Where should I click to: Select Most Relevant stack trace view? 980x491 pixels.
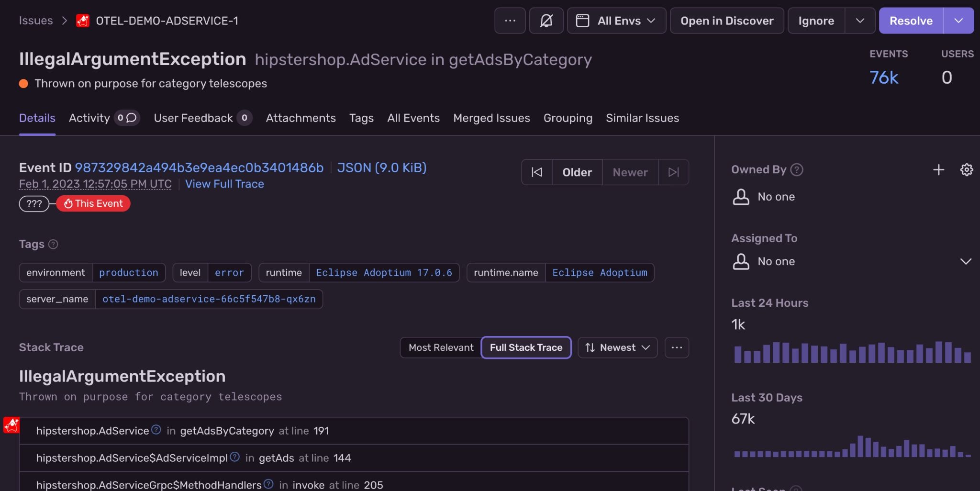441,347
